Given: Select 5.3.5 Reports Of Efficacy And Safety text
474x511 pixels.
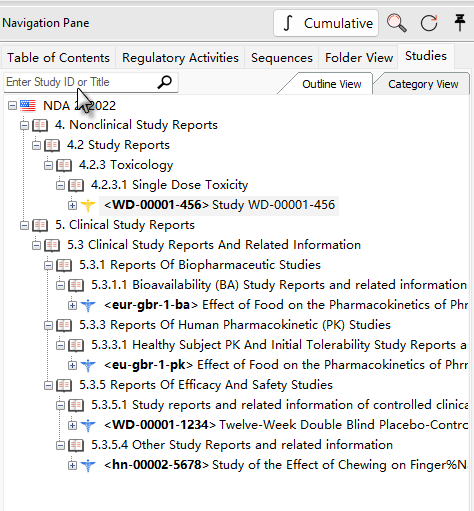Looking at the screenshot, I should coord(206,385).
